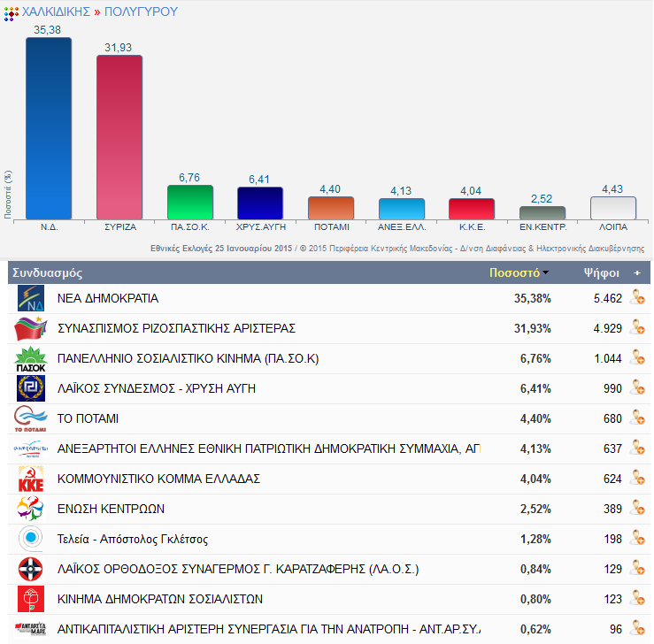Open candidates icon for ΑΝΤ.ΑΡ.ΣΥ.Α. row
The height and width of the screenshot is (644, 654).
pos(638,628)
